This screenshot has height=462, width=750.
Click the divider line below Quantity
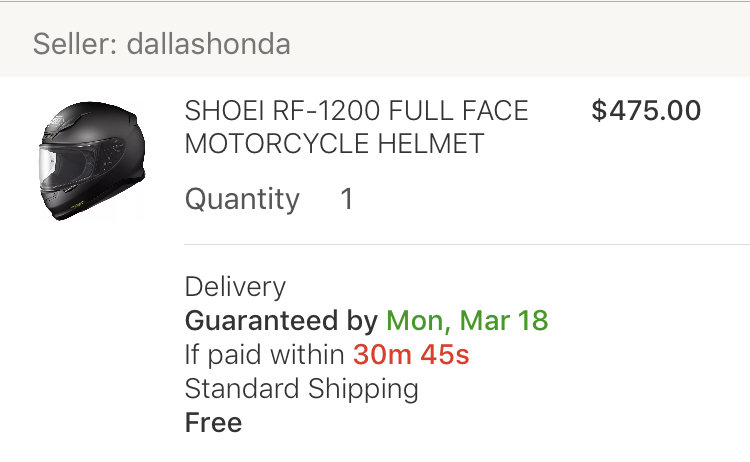(467, 244)
